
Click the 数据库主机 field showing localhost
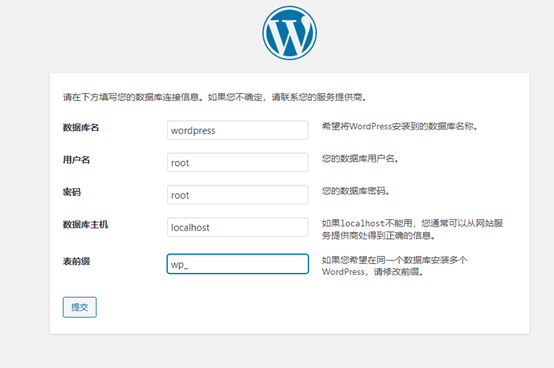[237, 227]
